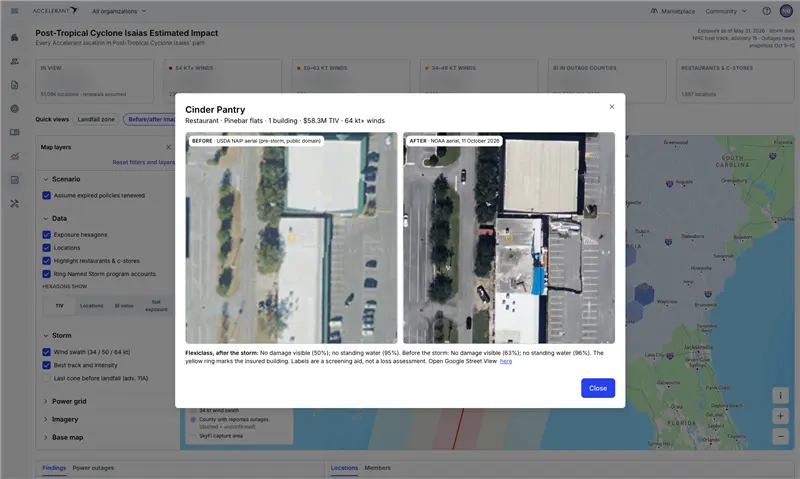Toggle Wind swath (34 / 50 / 64 kt) checkbox
The width and height of the screenshot is (800, 479).
click(x=46, y=352)
